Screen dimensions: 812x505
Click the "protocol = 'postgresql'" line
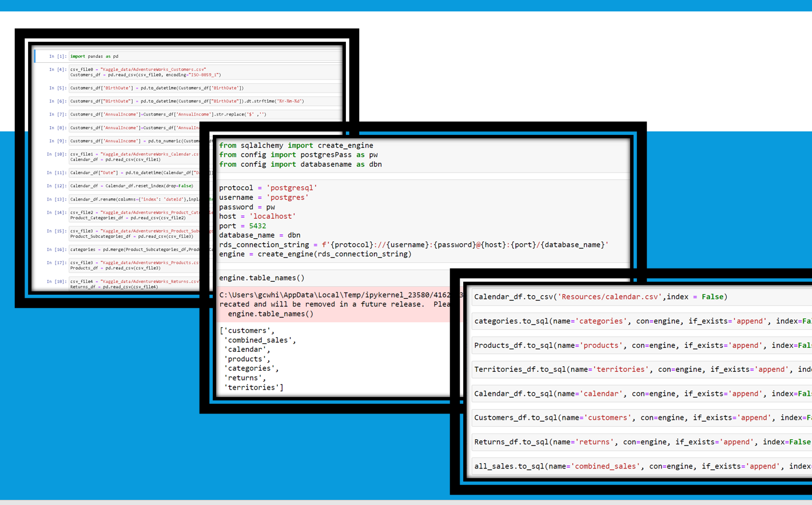[x=268, y=188]
